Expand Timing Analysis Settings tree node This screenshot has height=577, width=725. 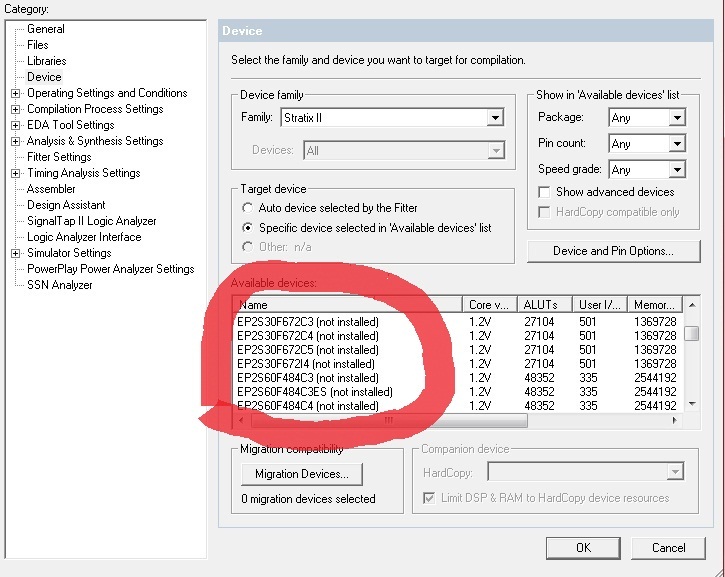(x=16, y=174)
